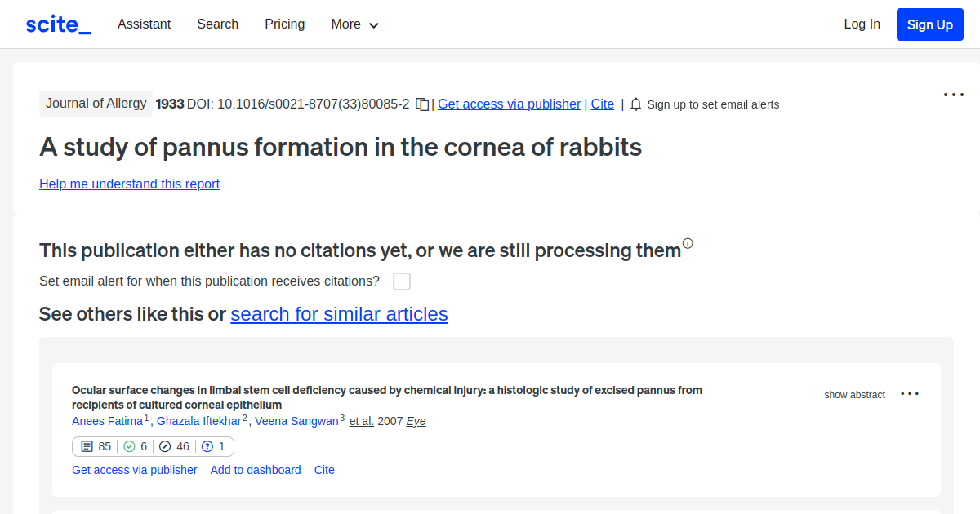Click the blue question-mark citation badge

[x=206, y=446]
